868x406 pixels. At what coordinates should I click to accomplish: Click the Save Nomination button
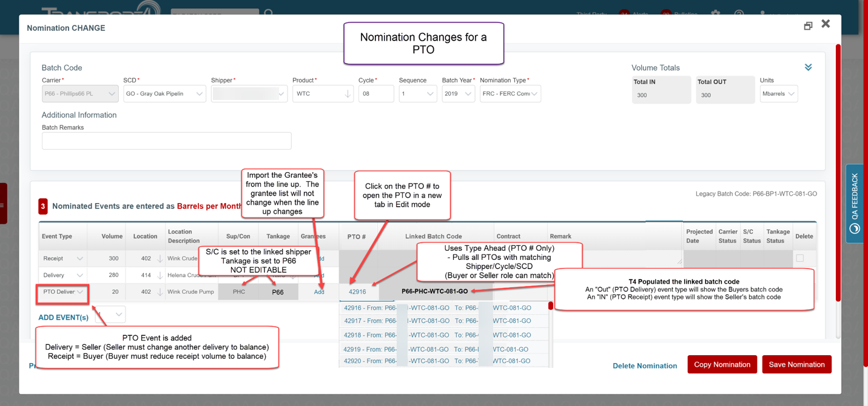click(x=796, y=365)
